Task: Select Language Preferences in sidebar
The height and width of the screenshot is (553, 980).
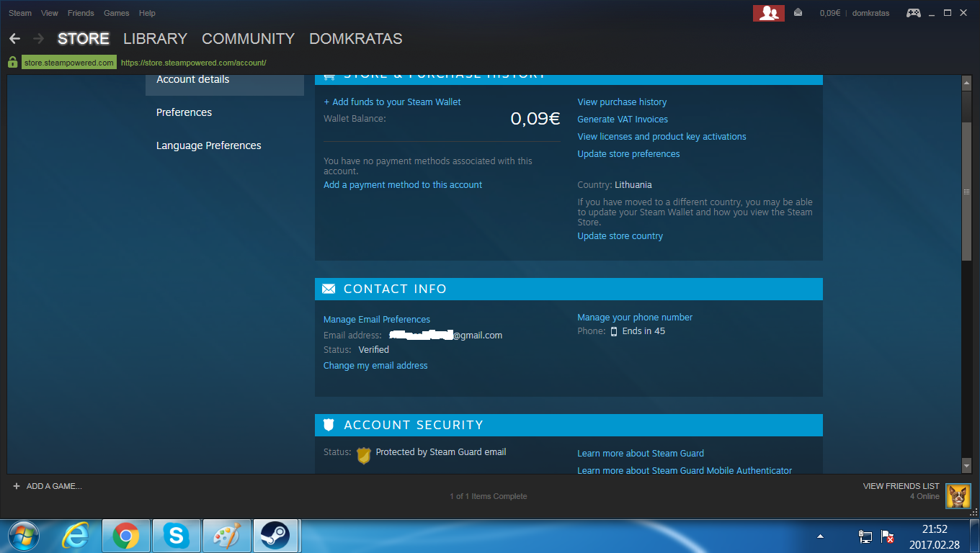Action: point(209,145)
